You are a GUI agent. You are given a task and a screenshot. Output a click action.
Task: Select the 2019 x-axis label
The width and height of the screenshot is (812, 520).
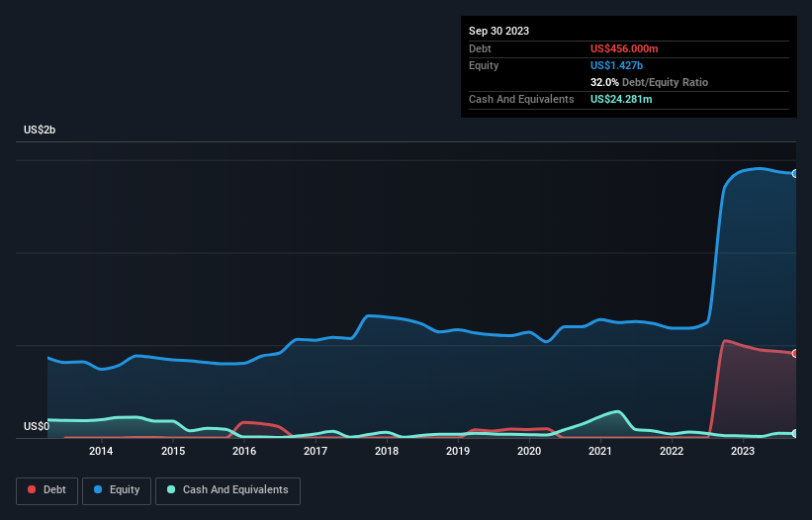[458, 451]
